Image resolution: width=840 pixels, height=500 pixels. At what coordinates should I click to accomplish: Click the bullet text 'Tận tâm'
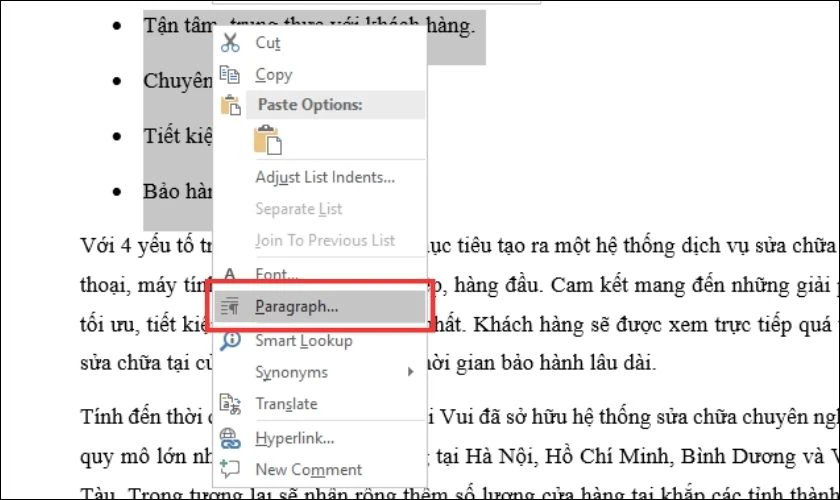click(179, 26)
